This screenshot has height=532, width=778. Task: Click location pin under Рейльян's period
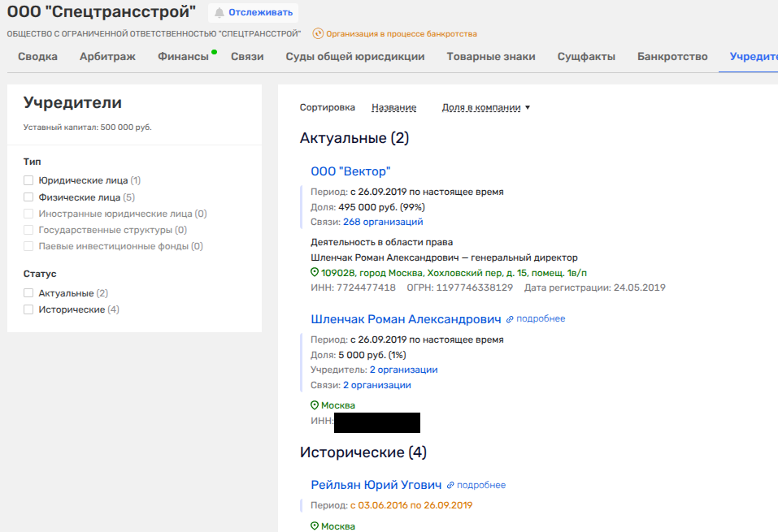315,526
